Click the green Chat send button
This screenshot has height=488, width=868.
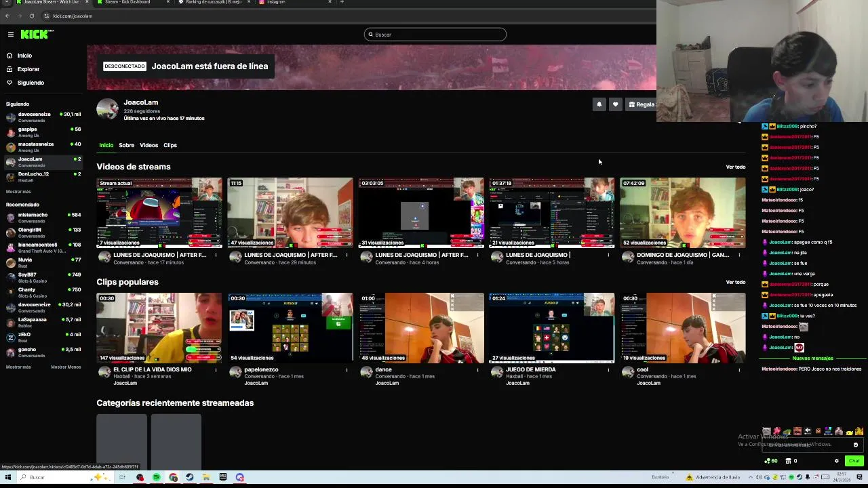pos(854,461)
